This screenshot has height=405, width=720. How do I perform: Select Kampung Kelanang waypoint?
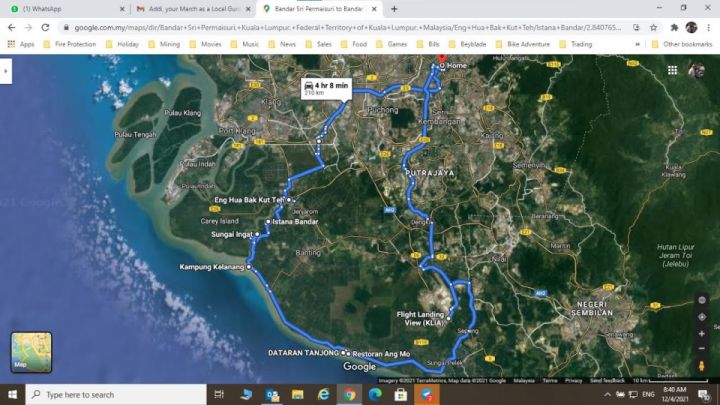249,267
